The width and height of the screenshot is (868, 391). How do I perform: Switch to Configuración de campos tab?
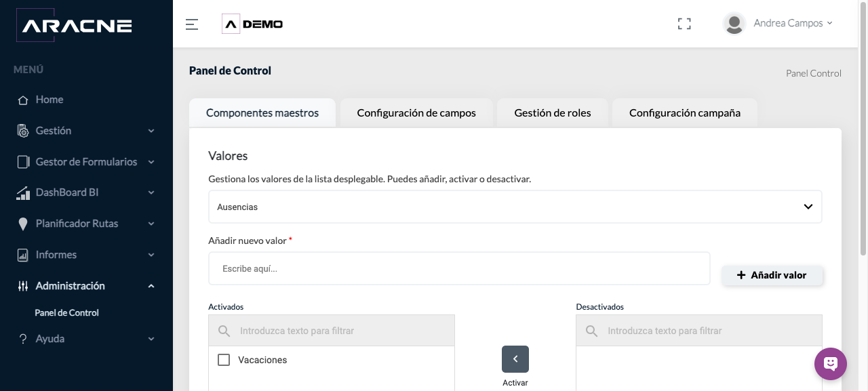click(416, 113)
